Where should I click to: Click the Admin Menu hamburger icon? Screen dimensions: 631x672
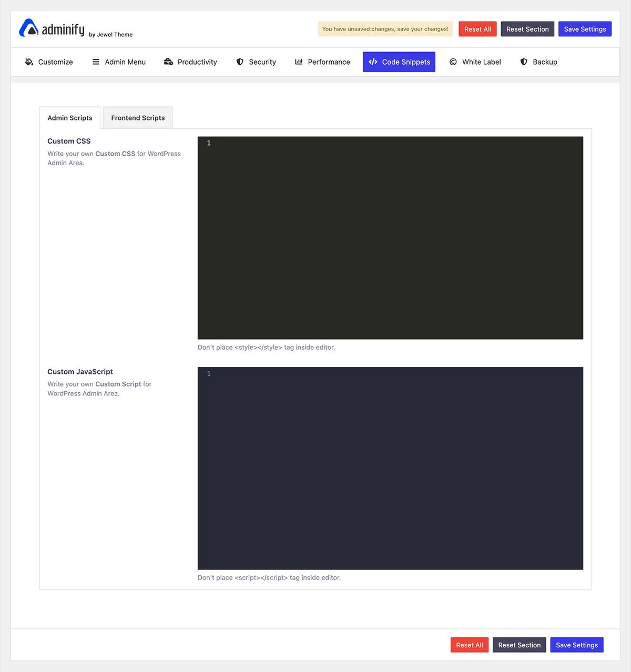click(96, 62)
